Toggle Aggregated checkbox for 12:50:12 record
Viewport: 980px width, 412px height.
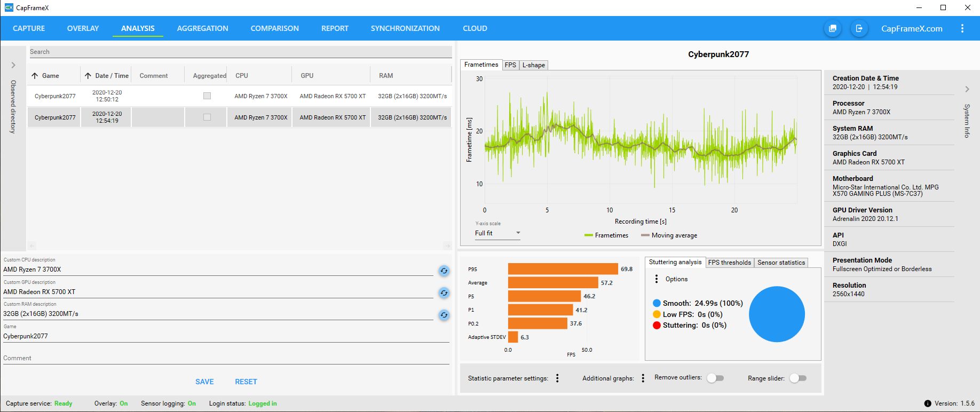(x=207, y=96)
